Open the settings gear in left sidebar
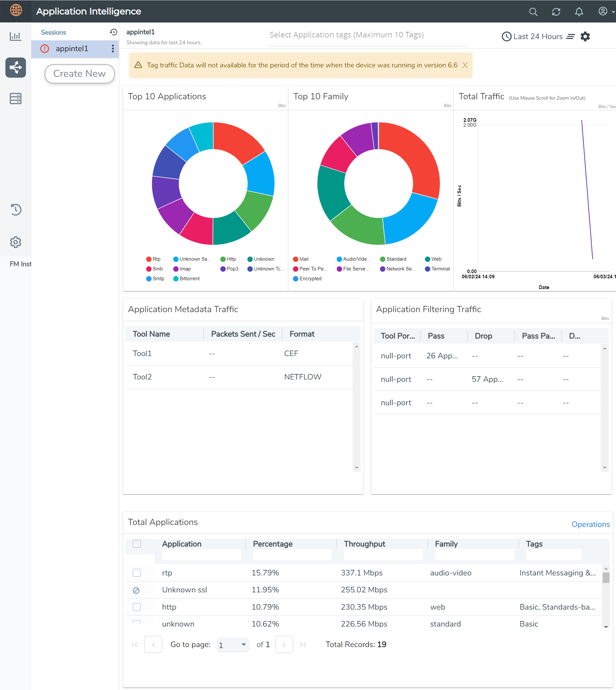The image size is (616, 690). tap(16, 242)
